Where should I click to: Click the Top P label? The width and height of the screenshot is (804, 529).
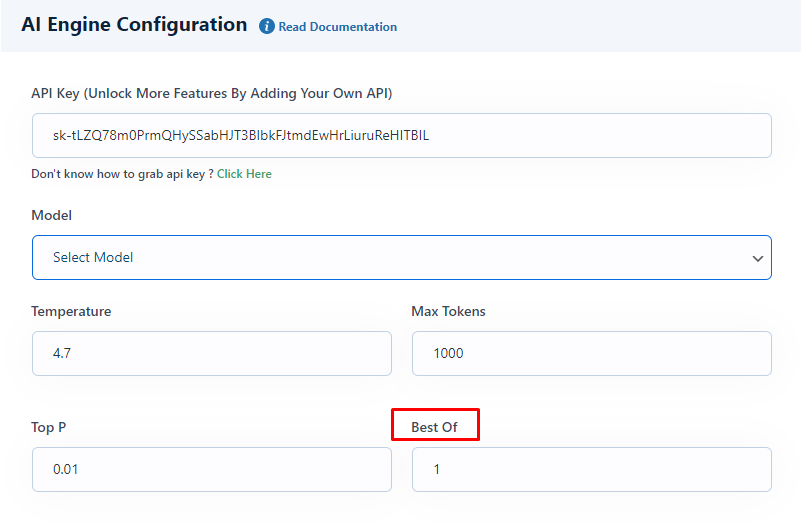tap(49, 427)
